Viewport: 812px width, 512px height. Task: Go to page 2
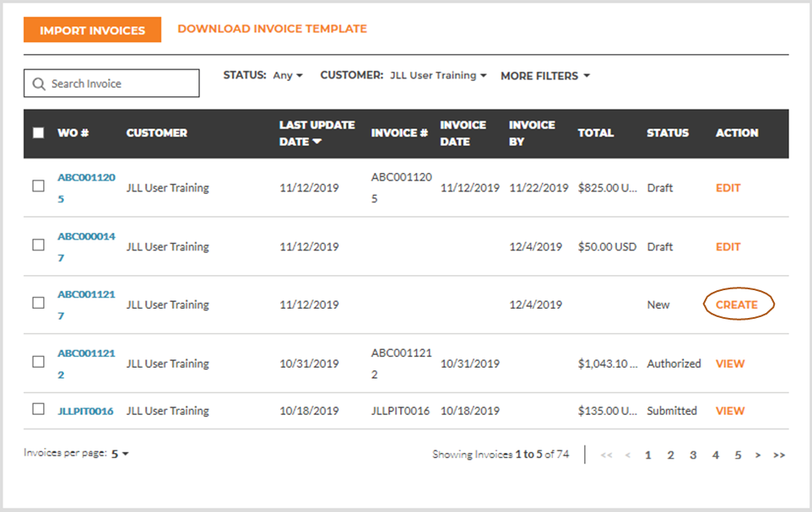pos(671,455)
